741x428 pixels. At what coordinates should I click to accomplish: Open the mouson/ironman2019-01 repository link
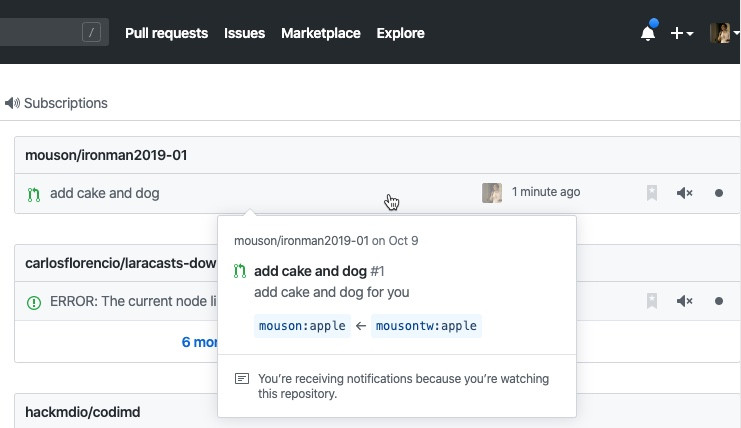pos(106,155)
